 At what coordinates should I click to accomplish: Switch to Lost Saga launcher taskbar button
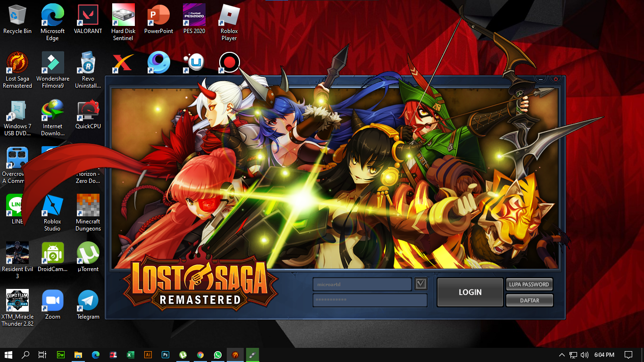coord(235,355)
